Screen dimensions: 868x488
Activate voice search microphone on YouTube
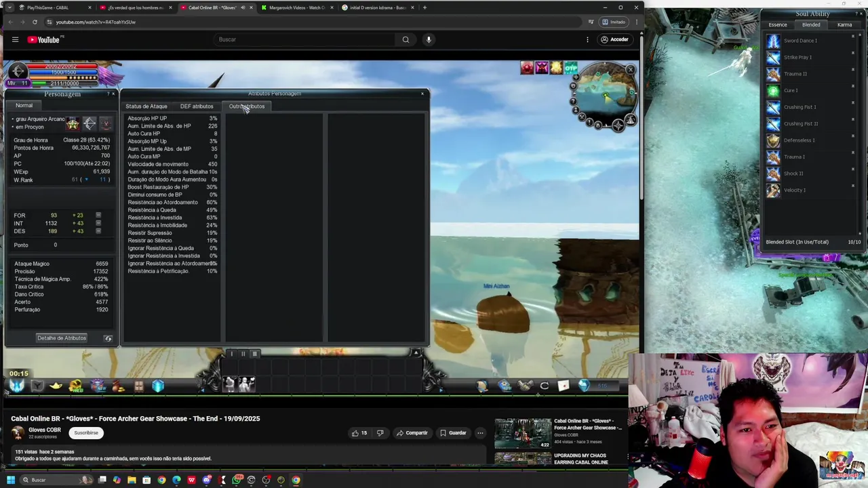[x=429, y=39]
